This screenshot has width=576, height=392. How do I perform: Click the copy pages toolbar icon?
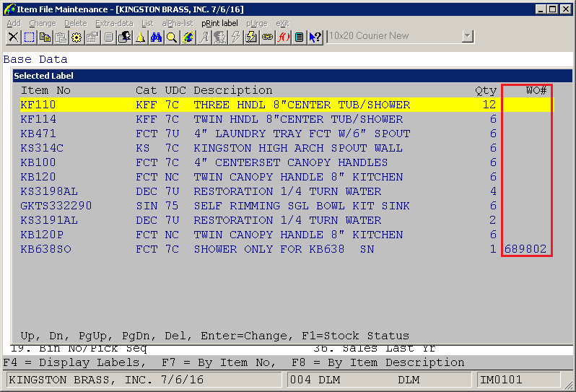(45, 37)
